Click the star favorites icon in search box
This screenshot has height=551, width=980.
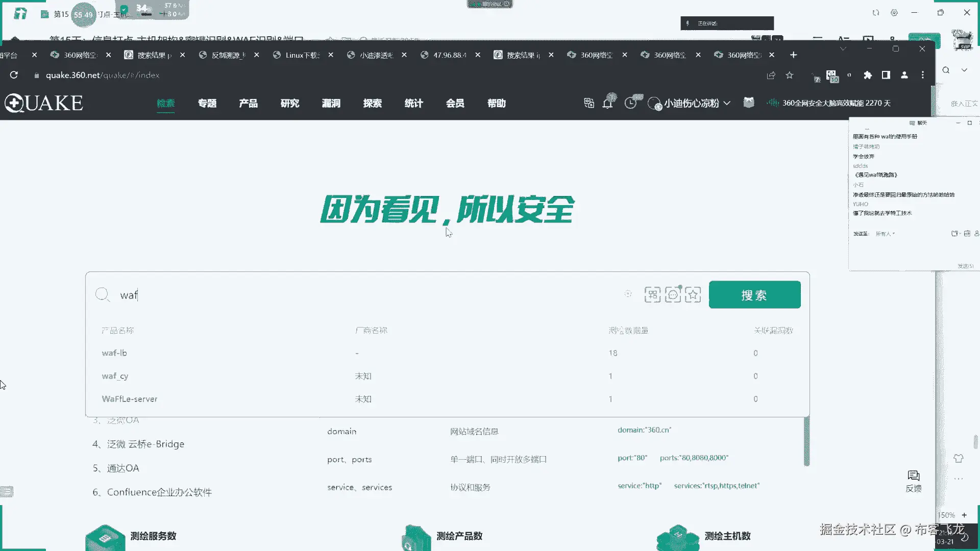[693, 295]
